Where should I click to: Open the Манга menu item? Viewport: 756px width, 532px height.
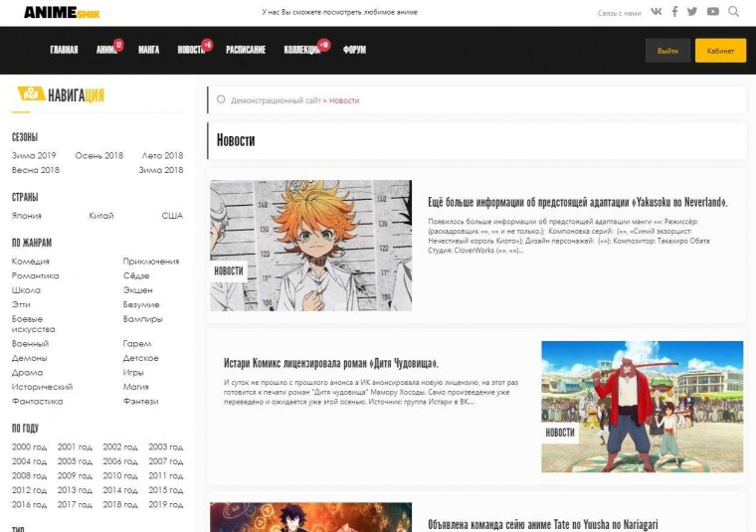tap(148, 50)
